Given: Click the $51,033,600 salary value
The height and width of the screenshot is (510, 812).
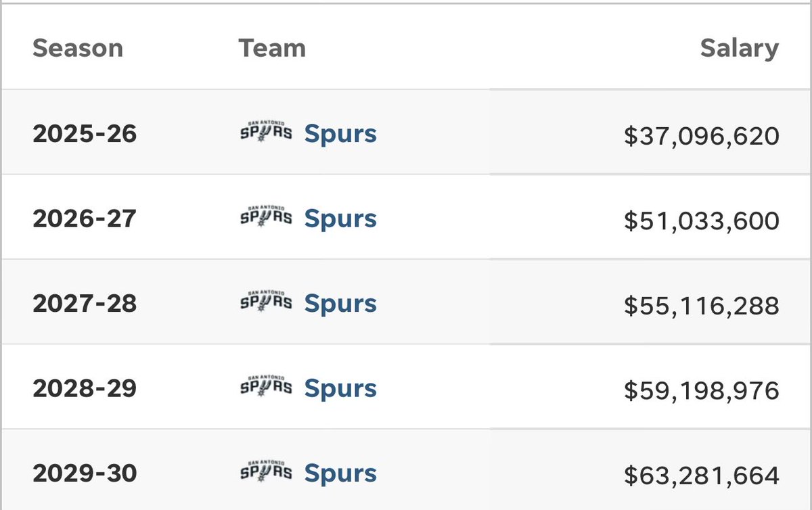Looking at the screenshot, I should tap(702, 222).
